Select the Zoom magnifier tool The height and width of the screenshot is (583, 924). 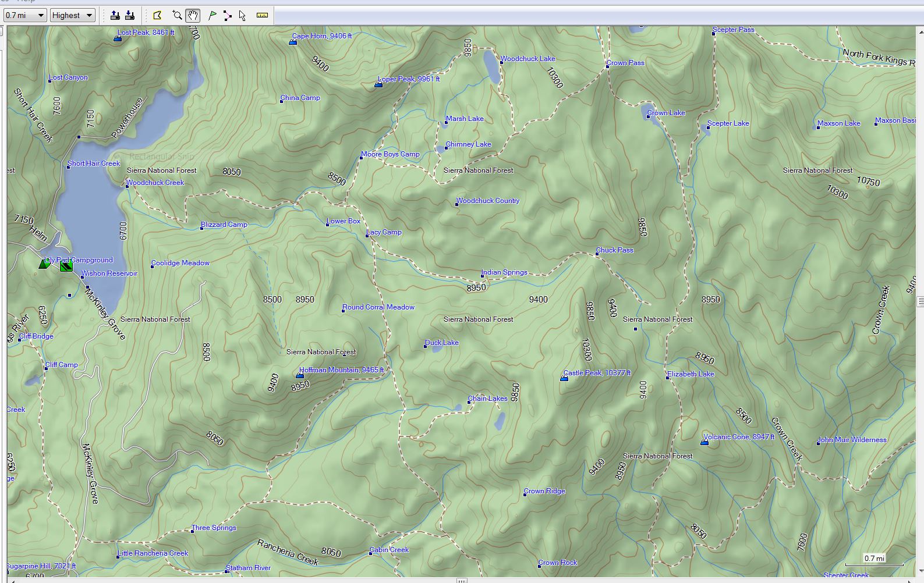pos(177,16)
